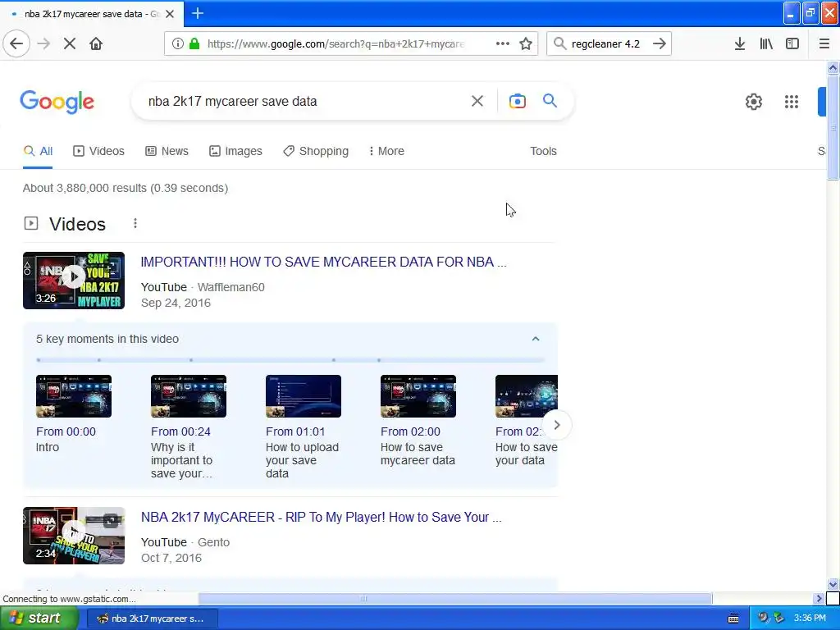Click the Waffleman60 channel name
The image size is (840, 630).
point(231,287)
